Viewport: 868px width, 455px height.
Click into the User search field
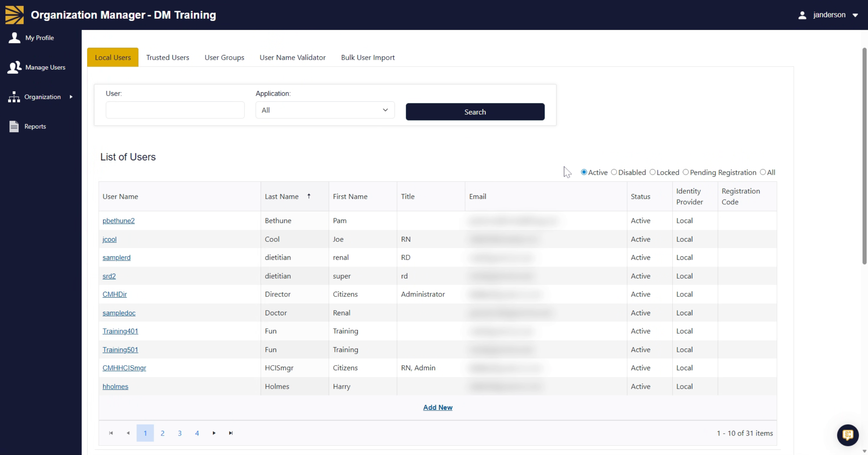[x=175, y=110]
